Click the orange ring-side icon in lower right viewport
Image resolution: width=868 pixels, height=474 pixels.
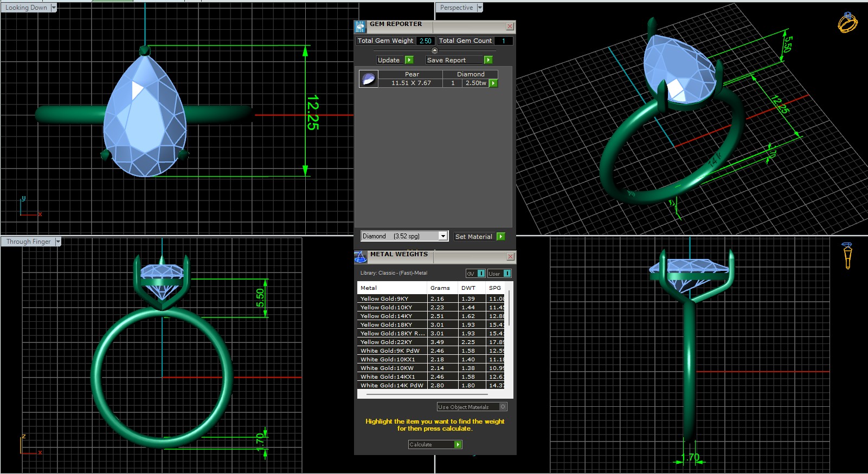tap(847, 256)
